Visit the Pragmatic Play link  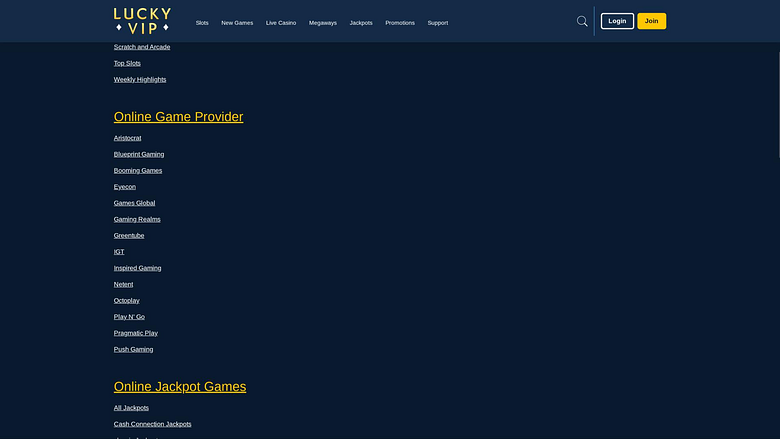coord(135,333)
